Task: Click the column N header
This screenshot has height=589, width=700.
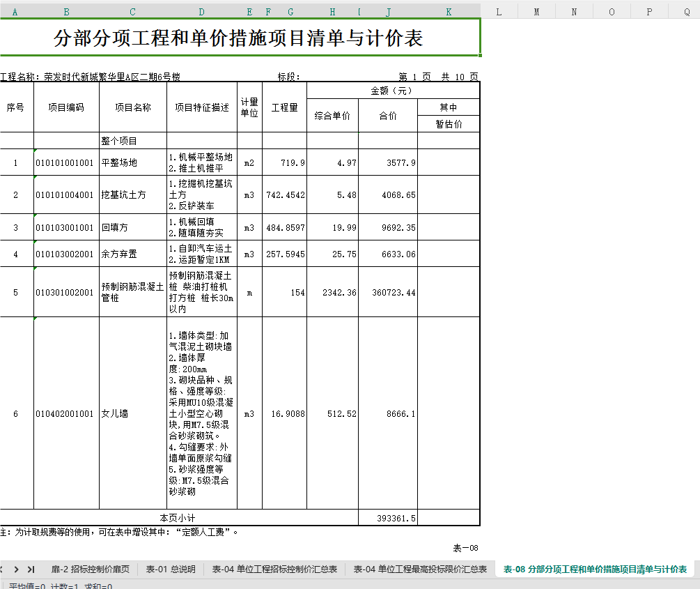Action: (x=574, y=12)
